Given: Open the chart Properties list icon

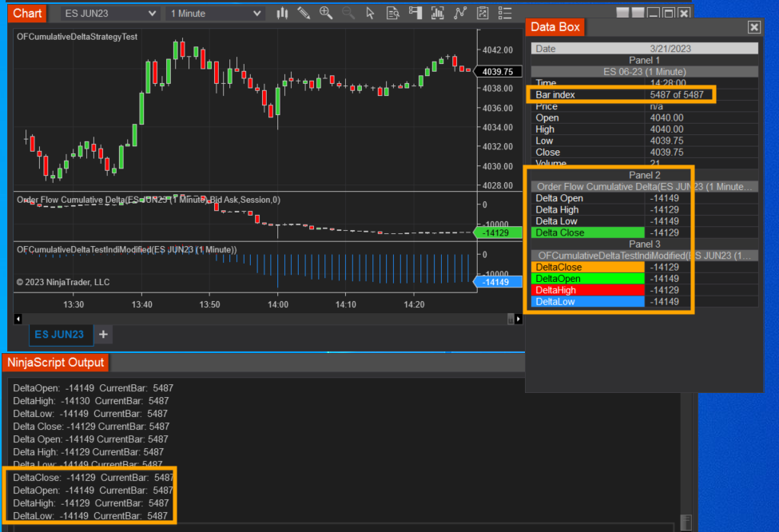Looking at the screenshot, I should point(505,14).
